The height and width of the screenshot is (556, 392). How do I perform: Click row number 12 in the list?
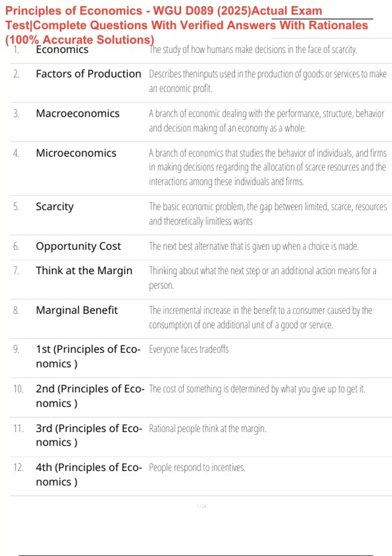[18, 468]
